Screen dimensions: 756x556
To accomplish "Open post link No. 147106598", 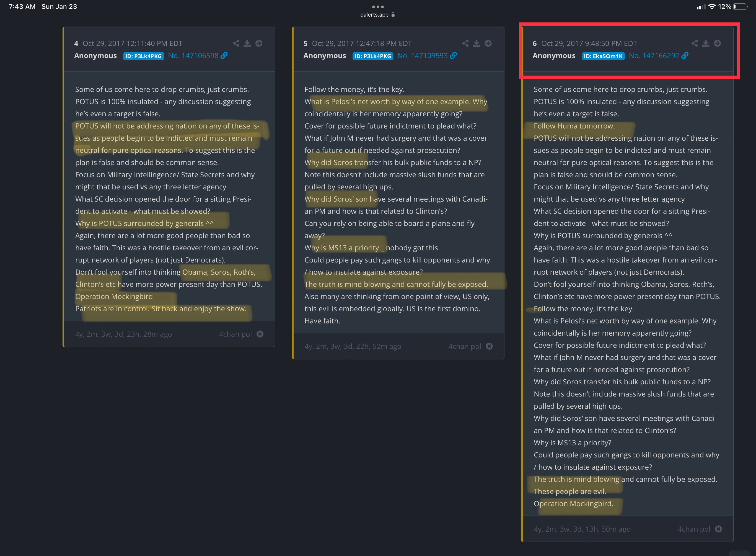I will point(193,56).
